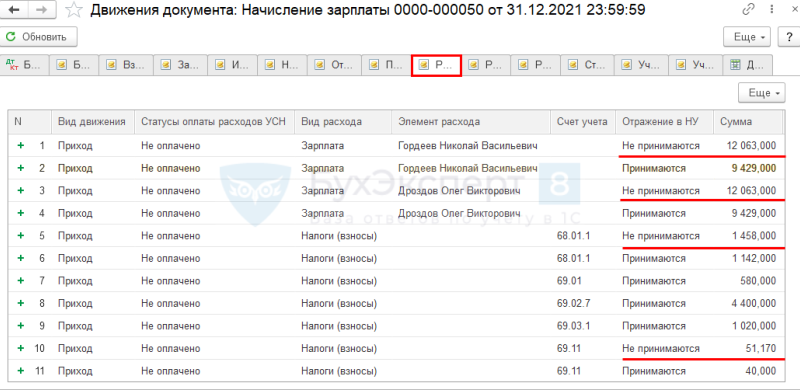The image size is (800, 390).
Task: Switch to the Дт/Кт accounting entries tab
Action: pos(24,65)
